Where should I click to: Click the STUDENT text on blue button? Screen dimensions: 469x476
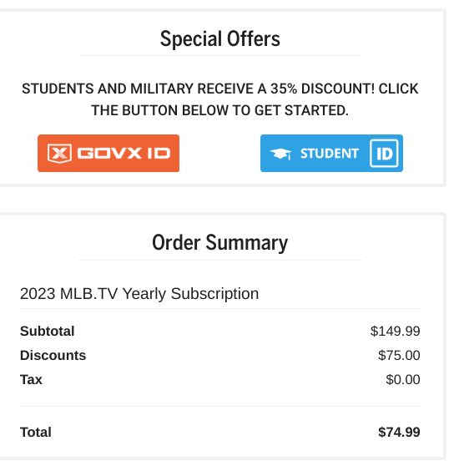coord(330,154)
